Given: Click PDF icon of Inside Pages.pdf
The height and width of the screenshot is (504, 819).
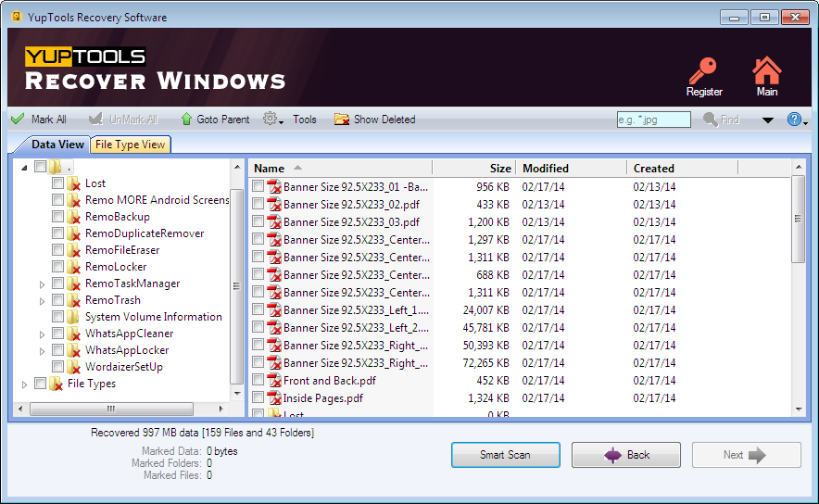Looking at the screenshot, I should point(274,398).
